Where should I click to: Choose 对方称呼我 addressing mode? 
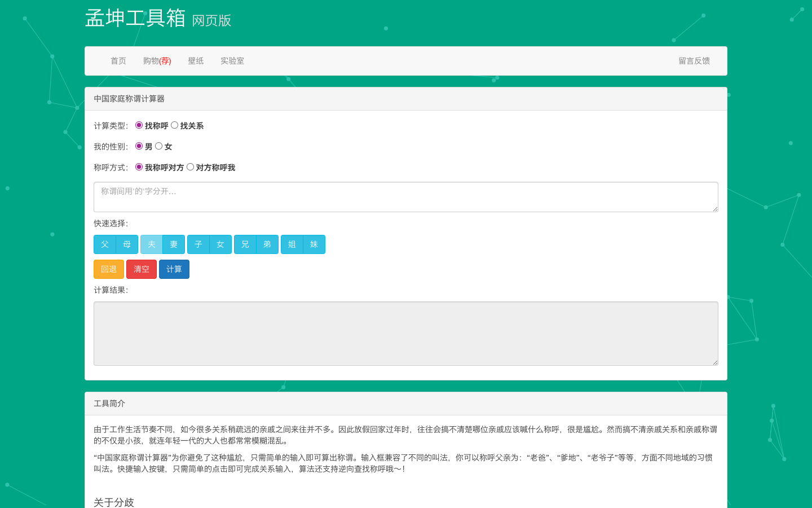pyautogui.click(x=190, y=167)
